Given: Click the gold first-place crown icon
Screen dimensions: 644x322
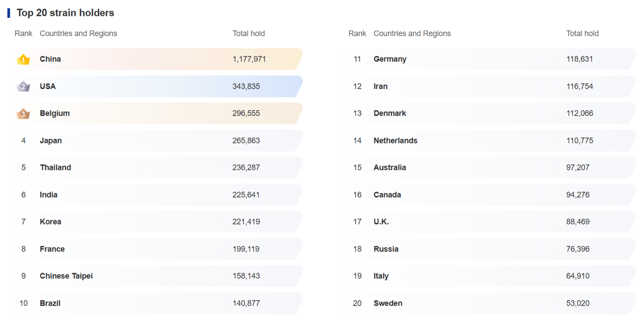Looking at the screenshot, I should tap(23, 60).
